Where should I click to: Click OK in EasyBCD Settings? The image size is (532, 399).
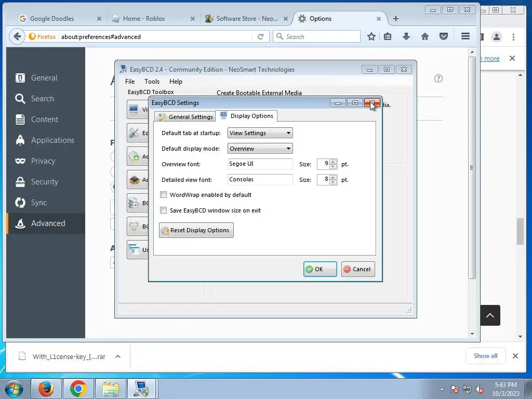[x=320, y=269]
